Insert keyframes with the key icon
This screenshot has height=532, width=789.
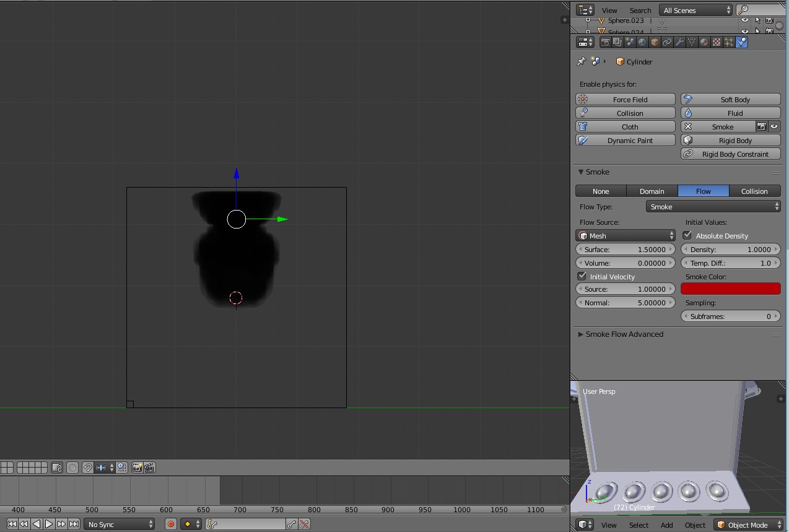(292, 524)
